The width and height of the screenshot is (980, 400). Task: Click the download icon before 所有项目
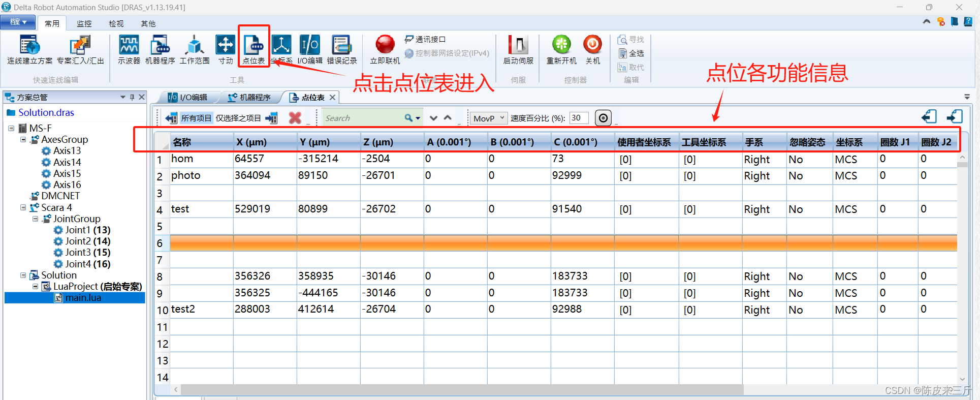(172, 118)
